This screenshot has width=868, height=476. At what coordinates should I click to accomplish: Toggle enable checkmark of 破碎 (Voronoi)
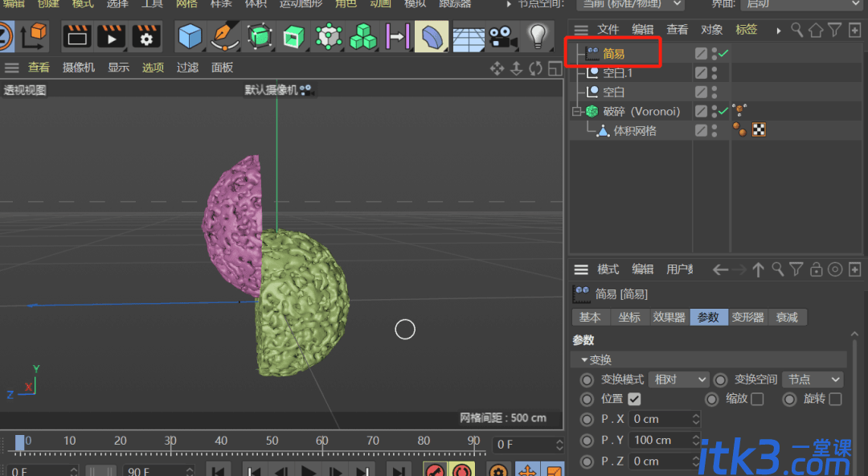pos(723,112)
